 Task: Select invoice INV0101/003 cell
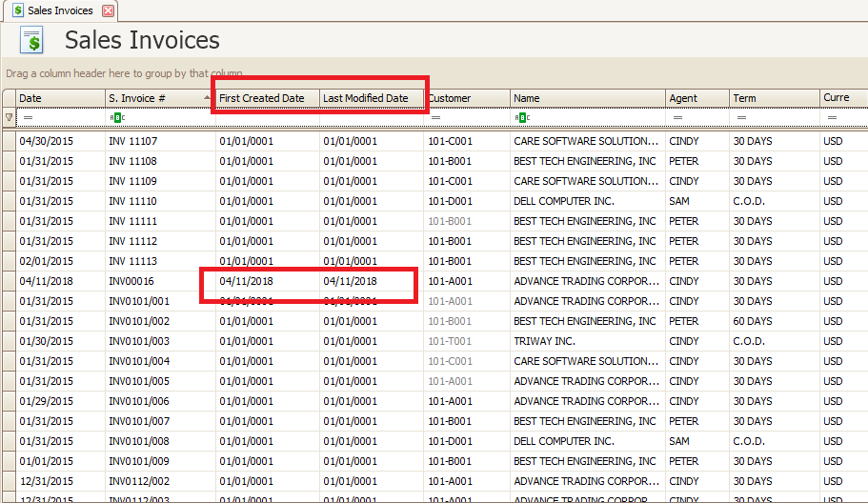(160, 341)
